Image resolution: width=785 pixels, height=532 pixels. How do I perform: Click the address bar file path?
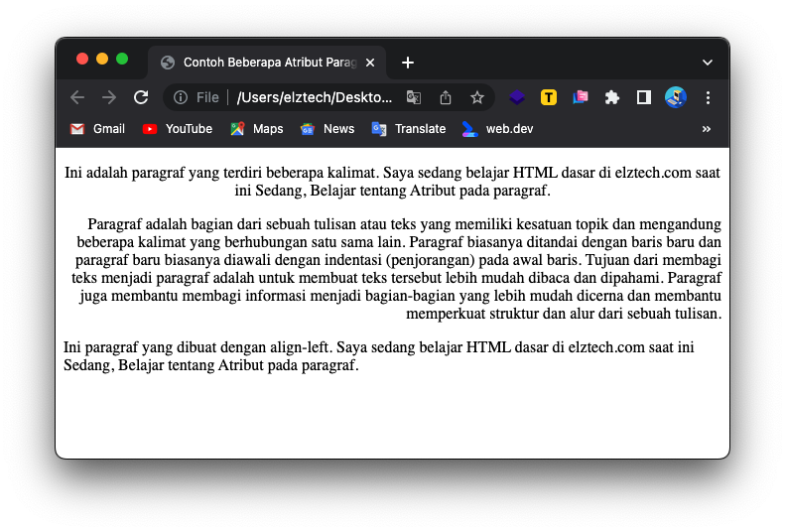coord(314,97)
